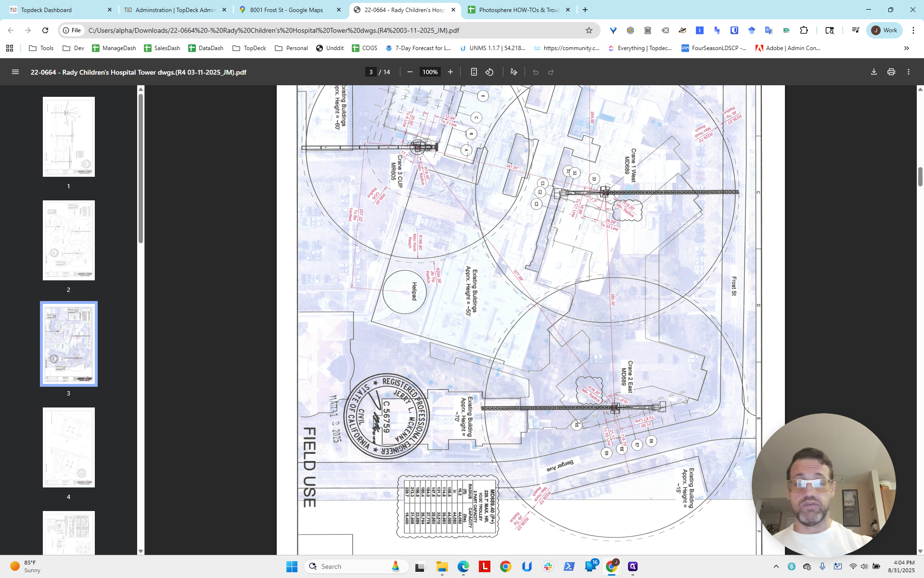Click the zoom percentage field
Image resolution: width=924 pixels, height=578 pixels.
pos(430,72)
